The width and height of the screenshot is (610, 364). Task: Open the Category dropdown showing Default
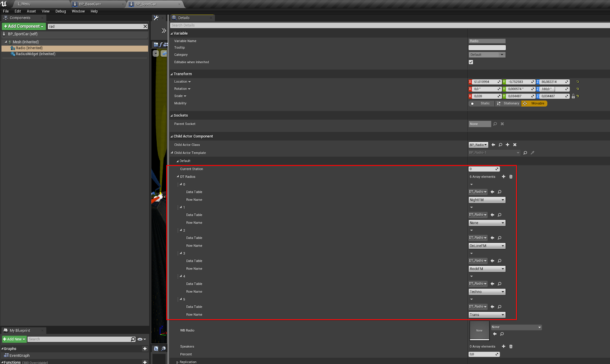pyautogui.click(x=487, y=55)
